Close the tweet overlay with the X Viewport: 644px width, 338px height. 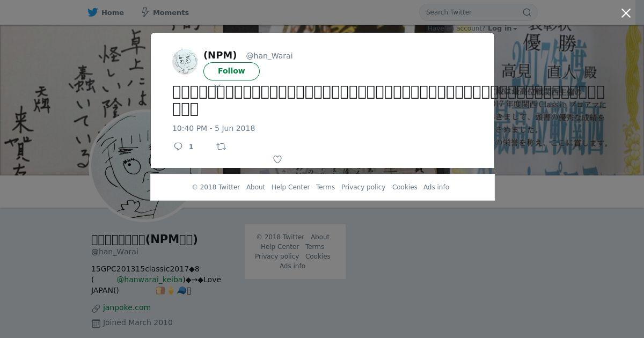point(626,13)
